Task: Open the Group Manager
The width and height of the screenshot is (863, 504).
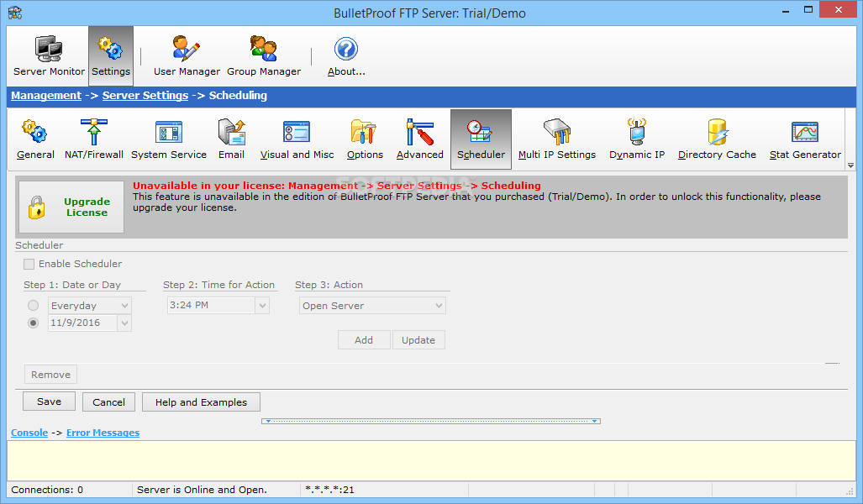Action: (264, 56)
